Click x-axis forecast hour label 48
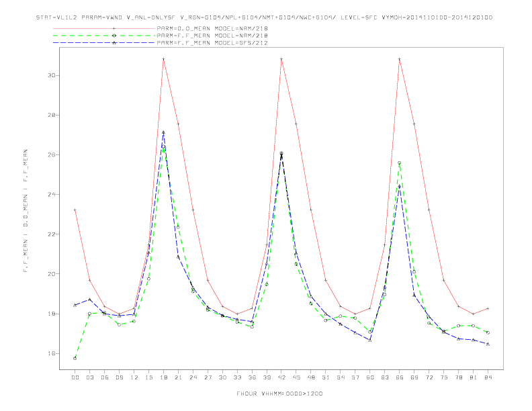Image resolution: width=532 pixels, height=411 pixels. coord(311,377)
